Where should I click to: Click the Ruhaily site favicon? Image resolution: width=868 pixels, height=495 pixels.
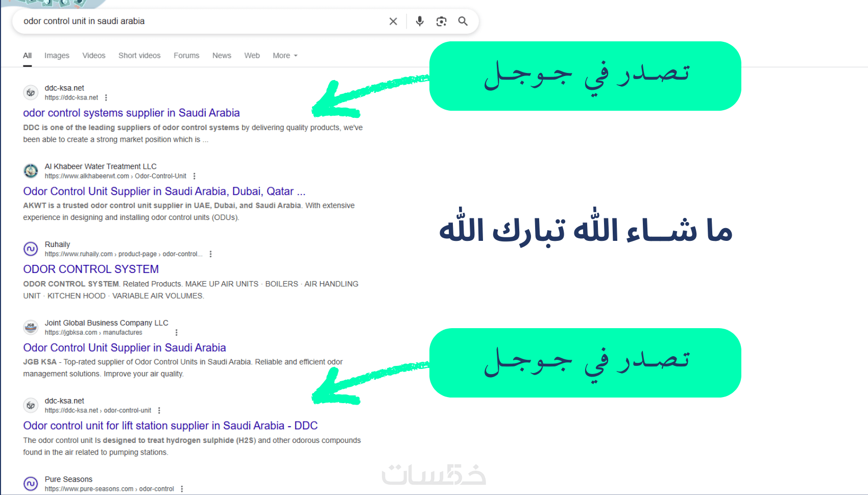(x=31, y=249)
